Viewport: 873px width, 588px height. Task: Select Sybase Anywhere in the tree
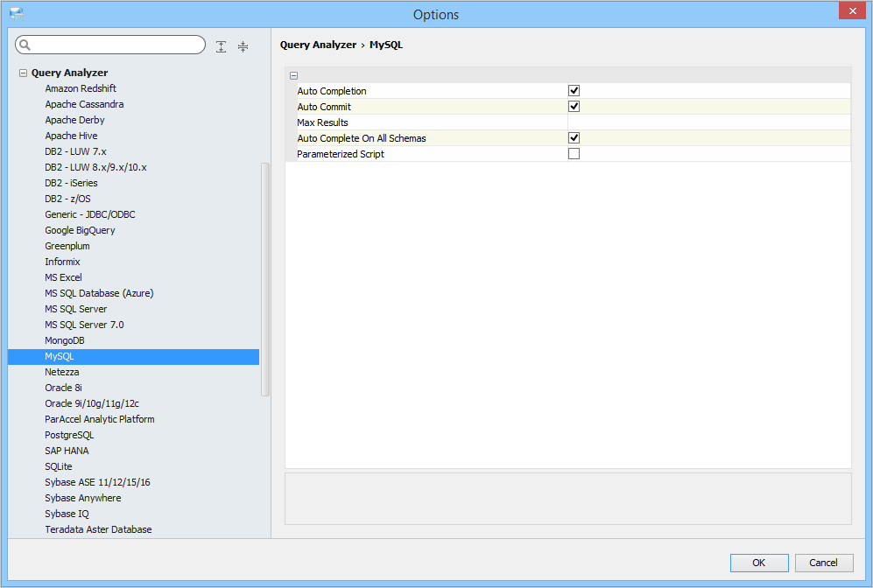(83, 499)
